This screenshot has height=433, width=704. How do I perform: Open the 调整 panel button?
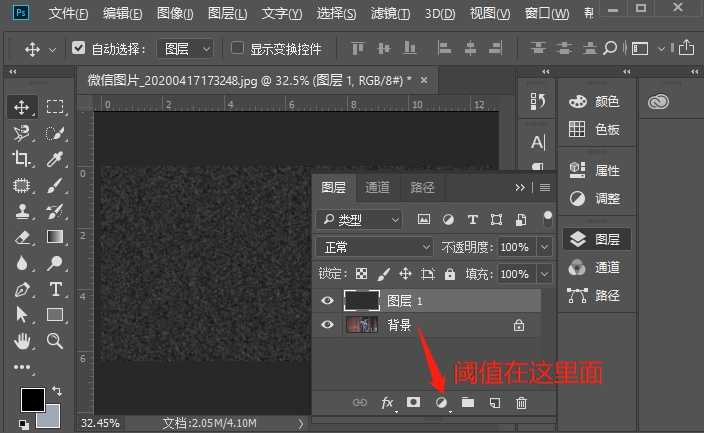pyautogui.click(x=595, y=198)
